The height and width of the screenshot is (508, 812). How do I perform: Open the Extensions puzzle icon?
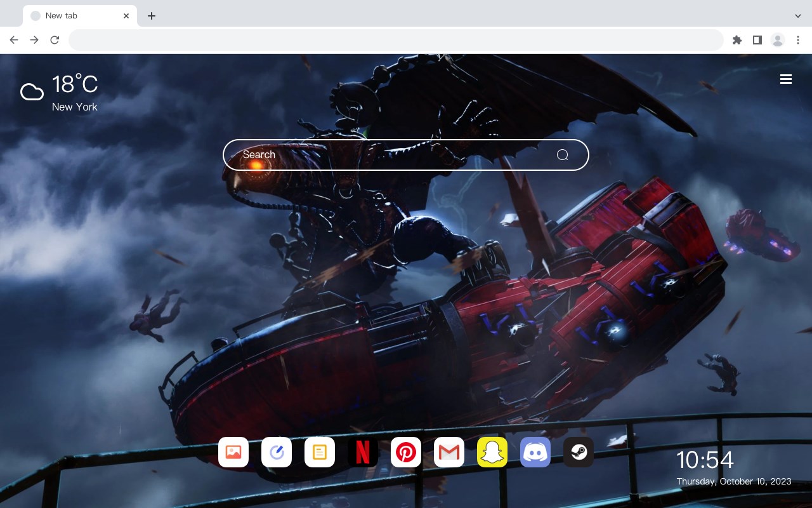pos(737,40)
